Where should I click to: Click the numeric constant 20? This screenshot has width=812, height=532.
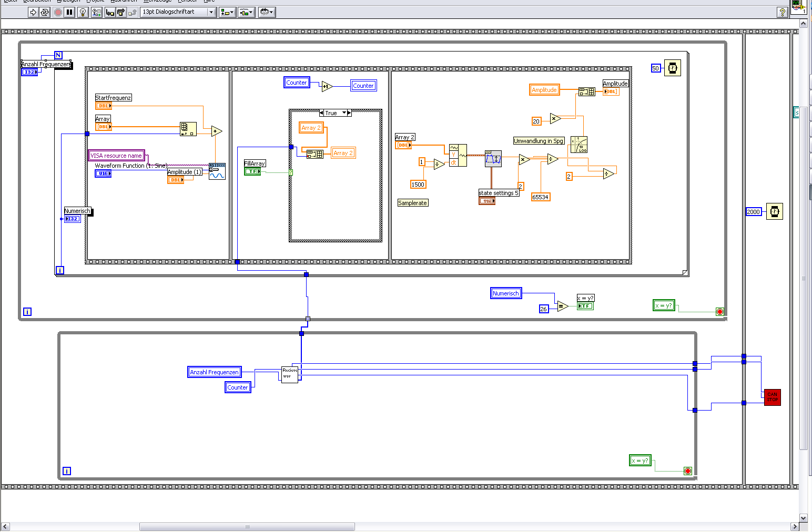(536, 121)
